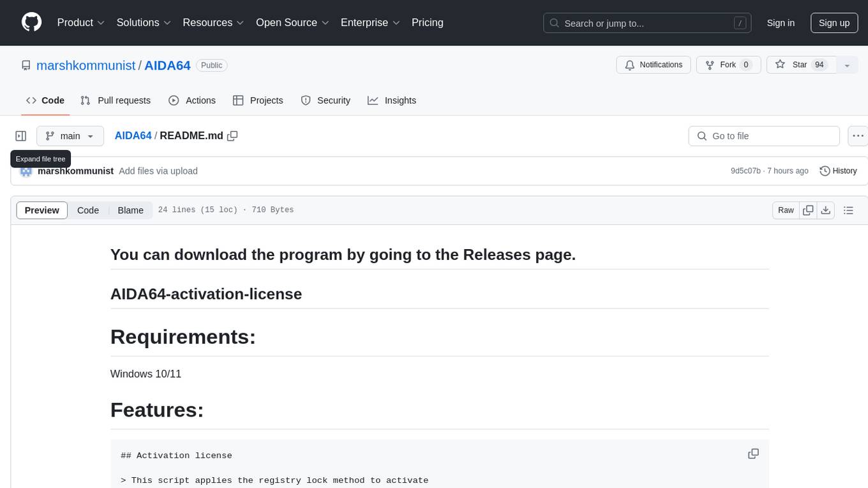
Task: Click the Features heading
Action: 157,409
